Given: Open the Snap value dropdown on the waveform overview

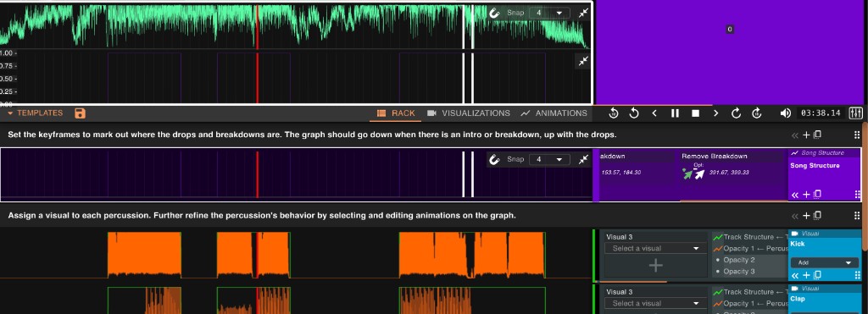Looking at the screenshot, I should click(x=549, y=13).
